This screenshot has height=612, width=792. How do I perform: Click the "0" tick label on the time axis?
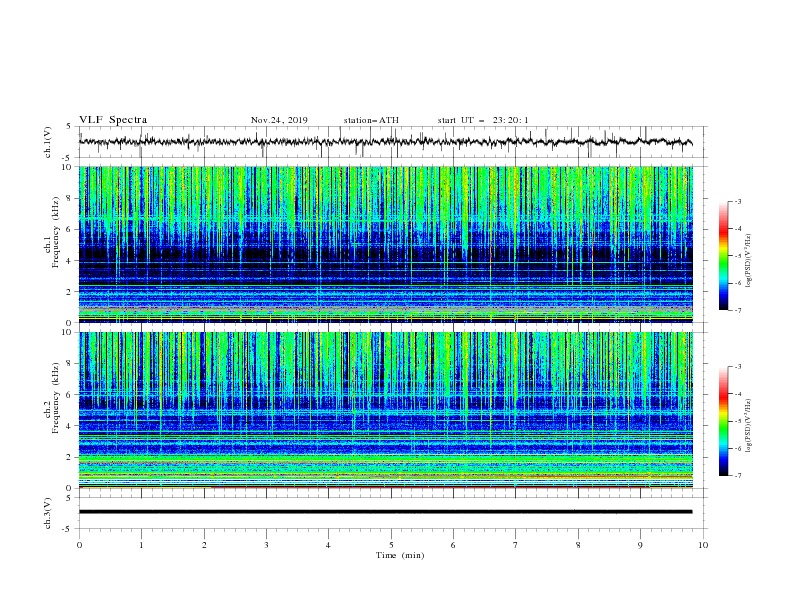pos(79,545)
